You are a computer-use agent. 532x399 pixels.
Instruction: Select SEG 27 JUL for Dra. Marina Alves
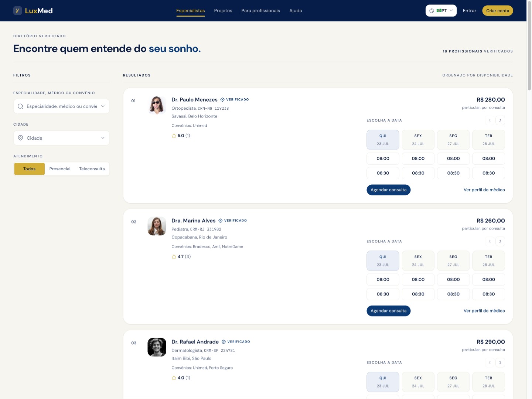coord(453,261)
